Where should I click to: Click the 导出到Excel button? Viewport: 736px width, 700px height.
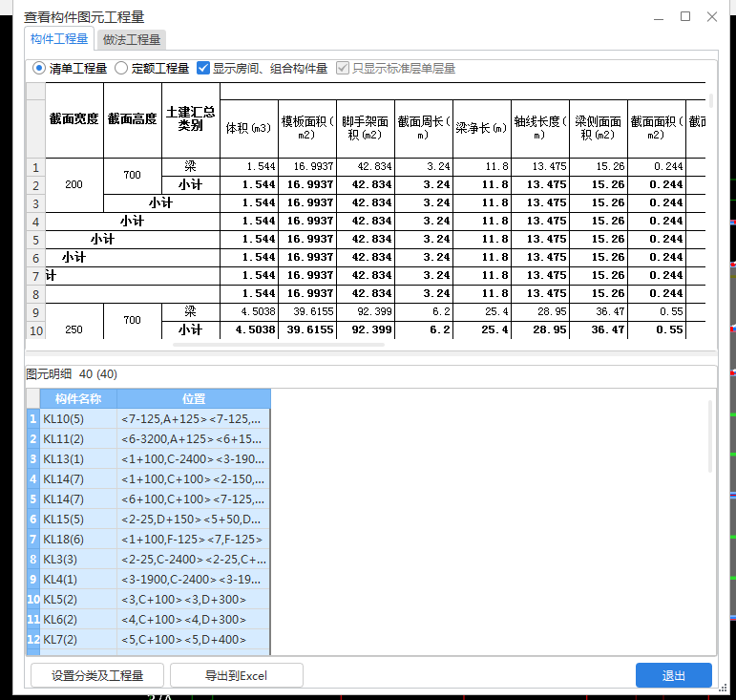click(236, 675)
